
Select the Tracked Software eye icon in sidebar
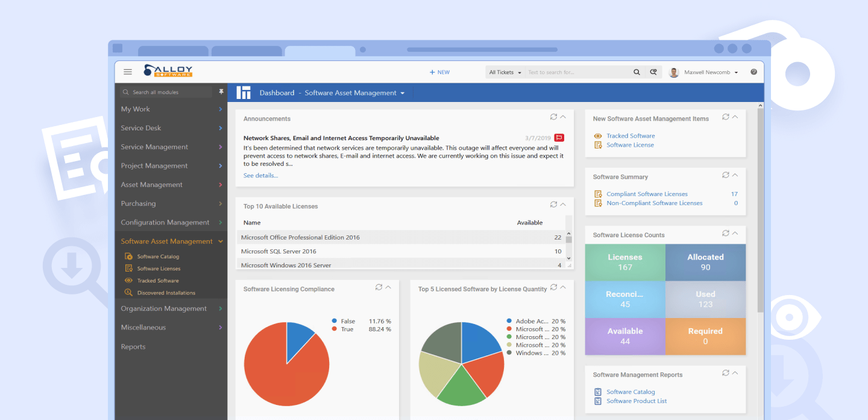(128, 280)
